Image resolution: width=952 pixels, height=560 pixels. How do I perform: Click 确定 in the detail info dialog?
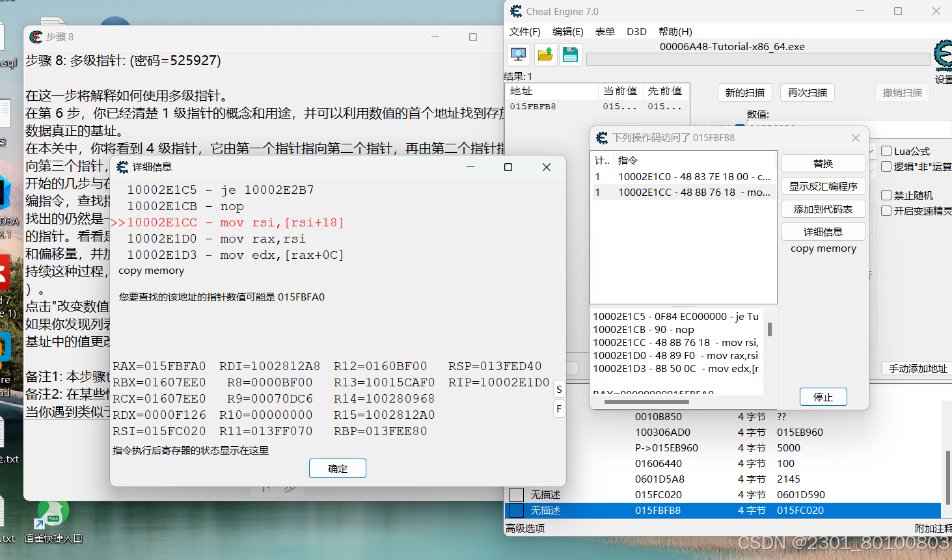(x=338, y=468)
